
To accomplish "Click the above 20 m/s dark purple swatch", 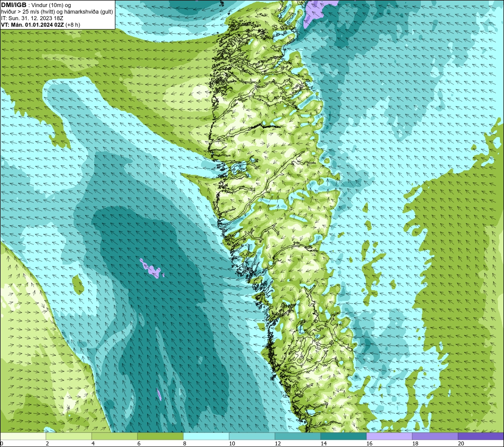I will [480, 436].
